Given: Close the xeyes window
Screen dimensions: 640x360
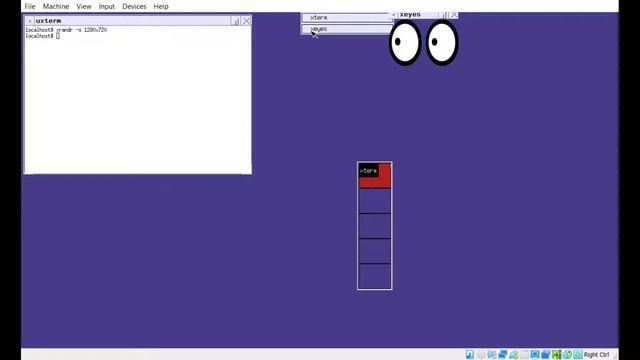Looking at the screenshot, I should tap(454, 15).
